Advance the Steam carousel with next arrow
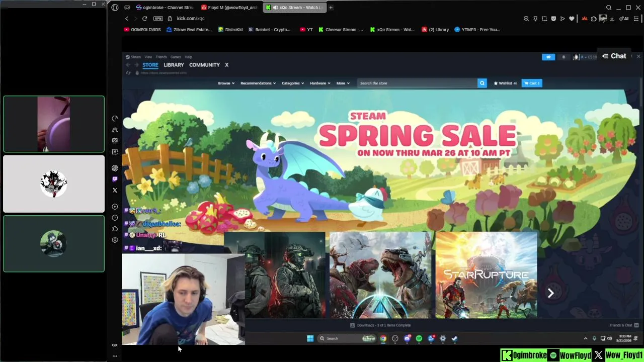Image resolution: width=644 pixels, height=362 pixels. pos(550,293)
